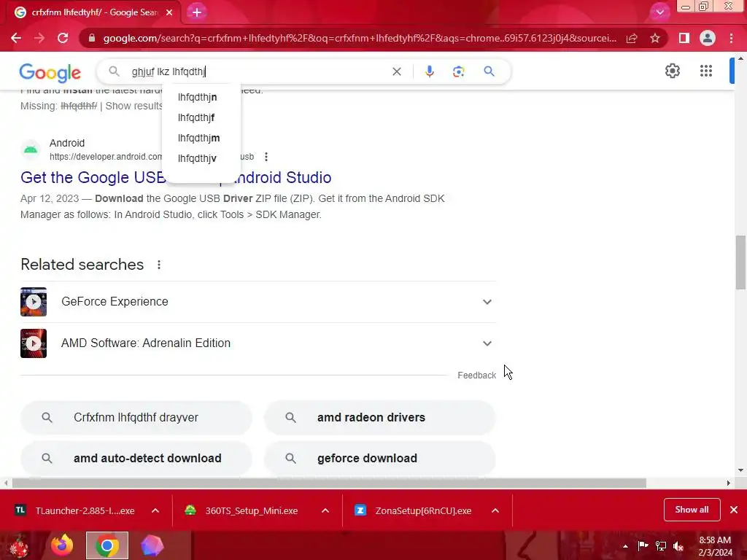Click the GeForce Experience video thumbnail
747x560 pixels.
click(34, 302)
